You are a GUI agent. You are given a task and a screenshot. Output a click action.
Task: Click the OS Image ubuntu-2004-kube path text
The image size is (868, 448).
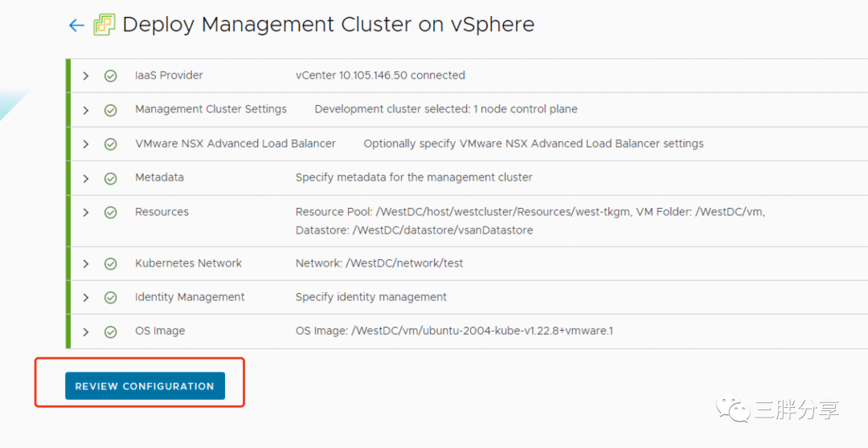pyautogui.click(x=454, y=331)
